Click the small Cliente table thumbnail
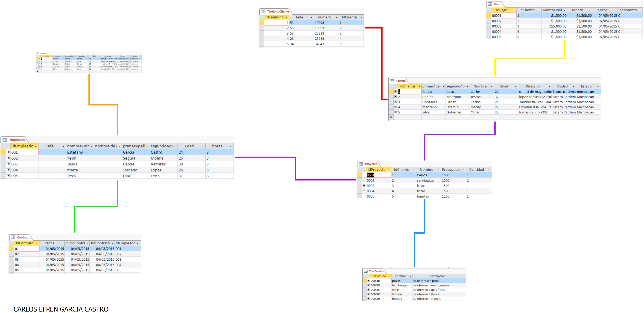The height and width of the screenshot is (313, 644). [89, 62]
